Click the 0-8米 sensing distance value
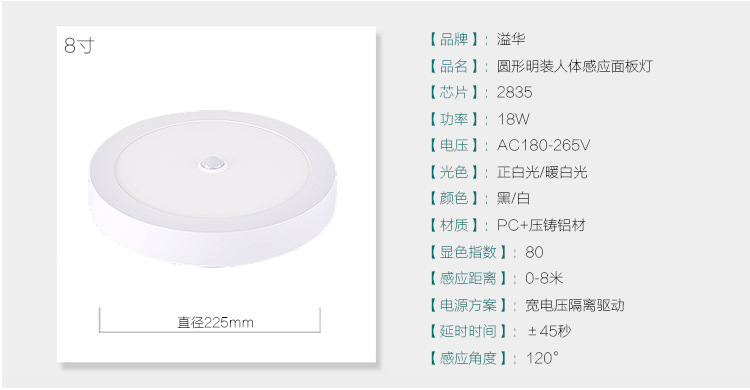 click(544, 279)
